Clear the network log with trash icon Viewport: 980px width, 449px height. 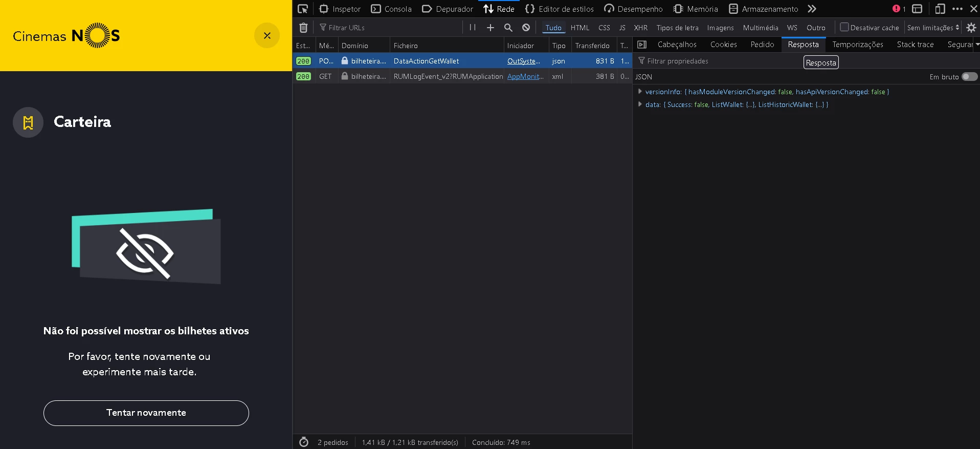[x=303, y=28]
